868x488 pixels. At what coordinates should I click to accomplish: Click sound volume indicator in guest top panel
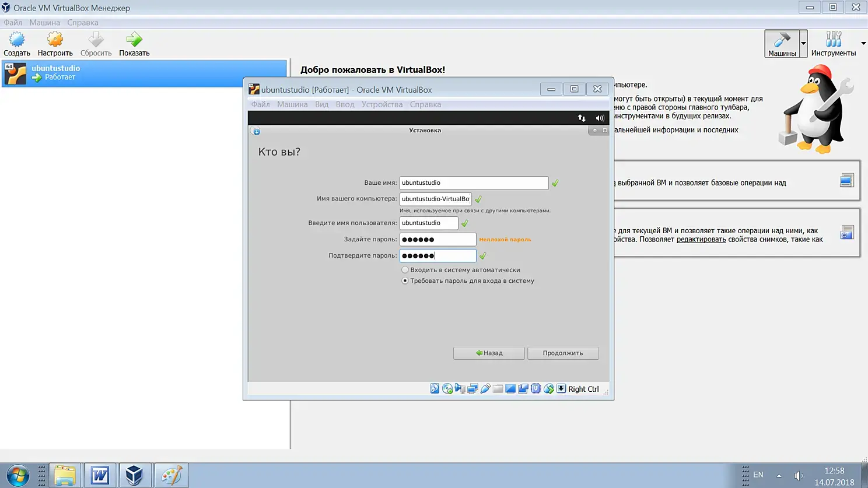pyautogui.click(x=600, y=118)
